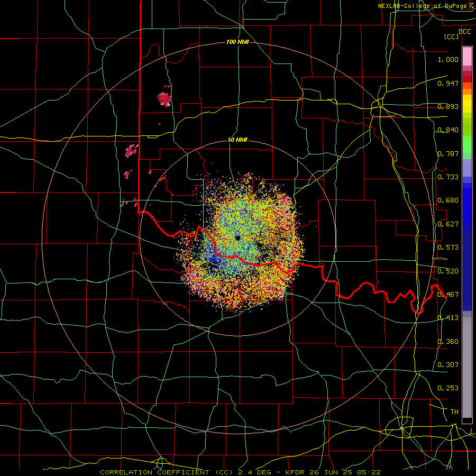
Task: Click the 0.573 scale value
Action: [448, 247]
